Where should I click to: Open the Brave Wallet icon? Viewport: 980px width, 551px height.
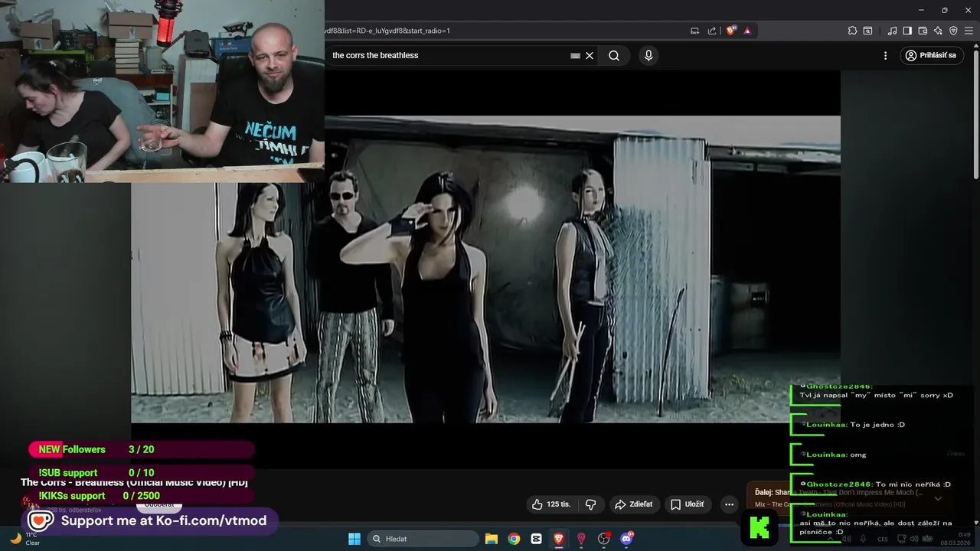[x=923, y=31]
